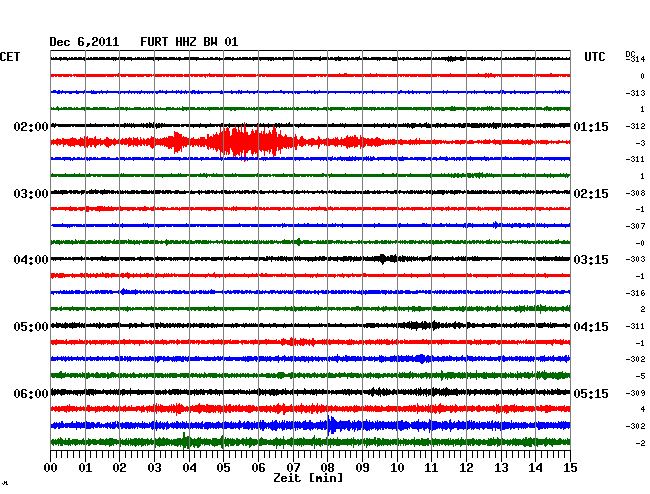Select the DC offset value '-303'
The image size is (650, 494).
click(x=635, y=259)
